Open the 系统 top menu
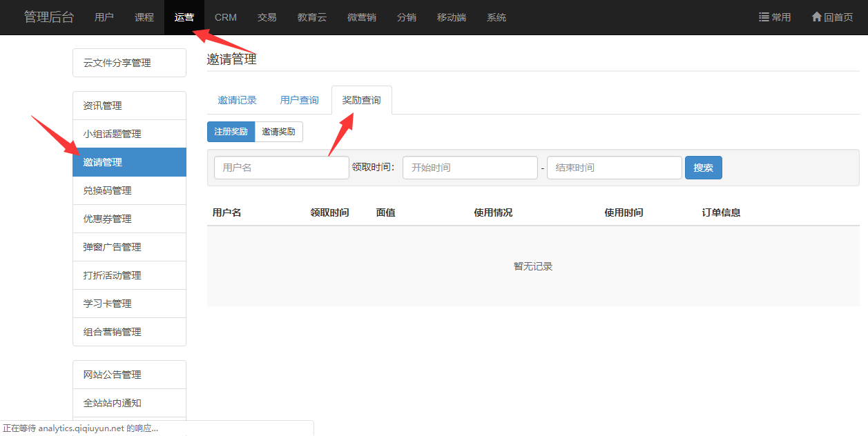 click(496, 17)
